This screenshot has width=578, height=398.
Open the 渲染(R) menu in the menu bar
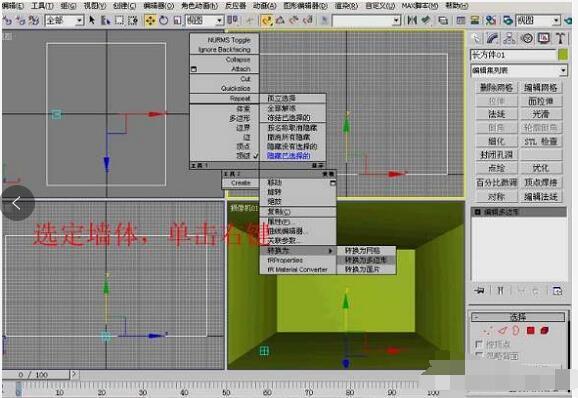(x=346, y=6)
